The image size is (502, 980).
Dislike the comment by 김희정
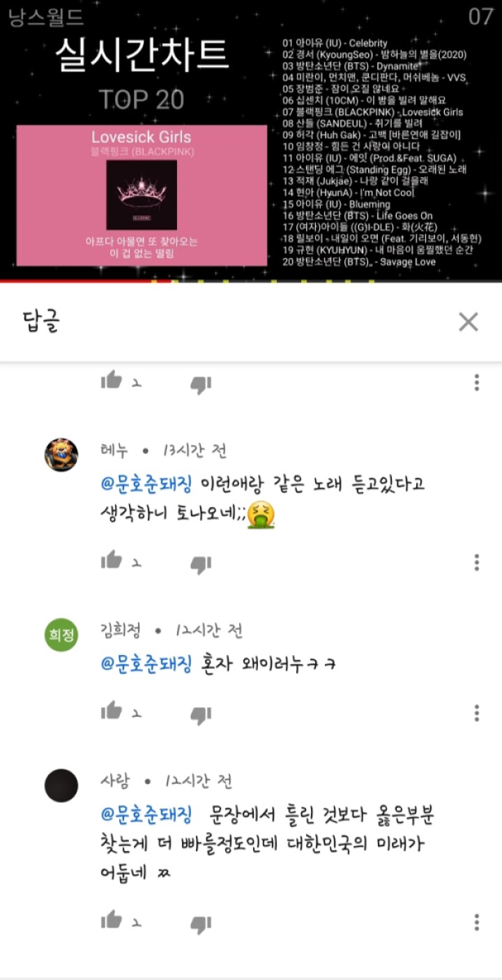(201, 715)
